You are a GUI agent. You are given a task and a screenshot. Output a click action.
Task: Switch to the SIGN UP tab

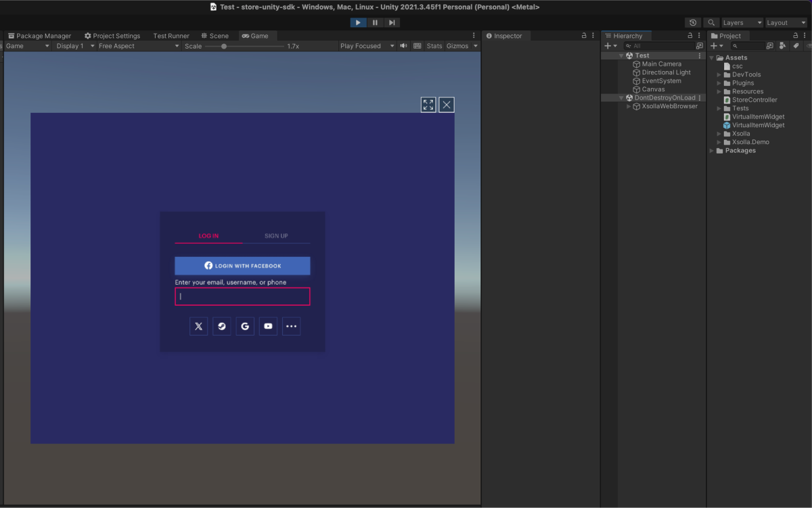276,235
